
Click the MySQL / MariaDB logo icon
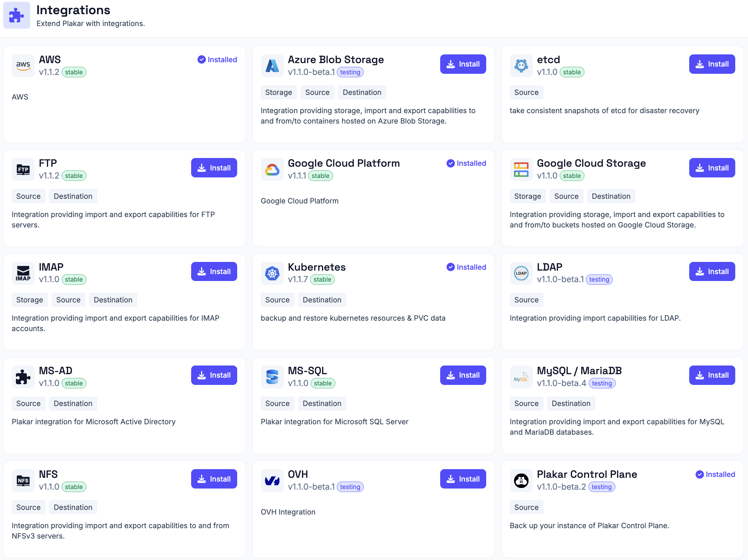click(x=521, y=377)
